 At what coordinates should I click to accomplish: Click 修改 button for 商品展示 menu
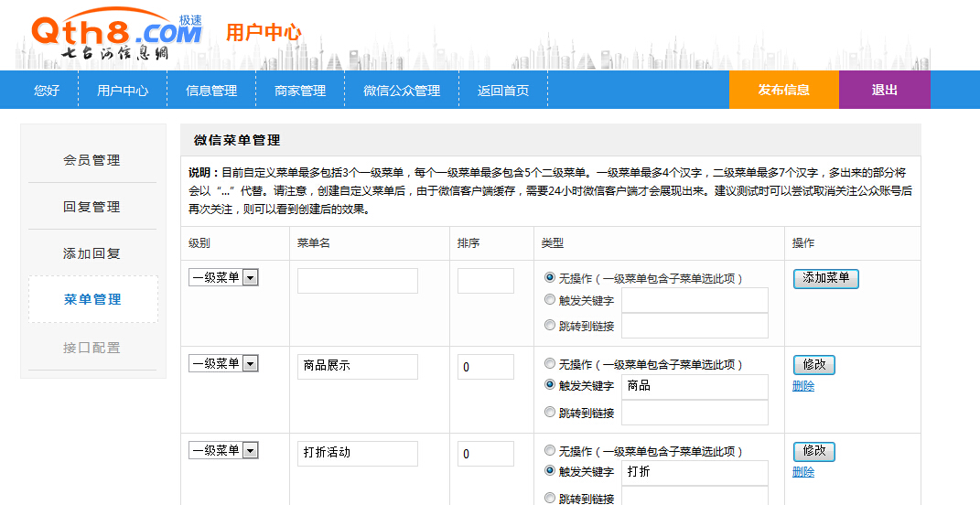813,364
